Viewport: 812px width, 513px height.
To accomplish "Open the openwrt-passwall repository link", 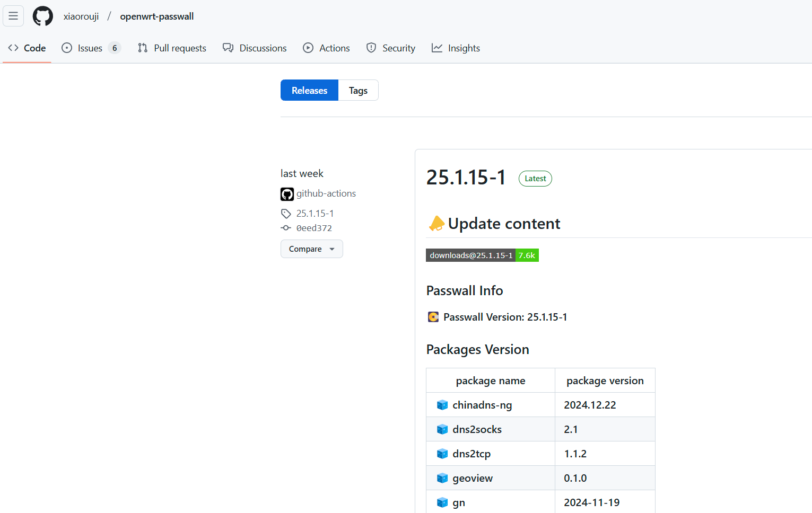I will point(157,16).
